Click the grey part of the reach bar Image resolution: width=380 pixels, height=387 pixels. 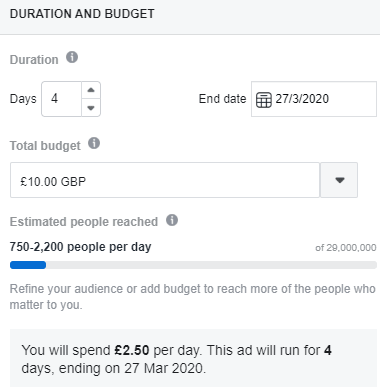(x=211, y=265)
